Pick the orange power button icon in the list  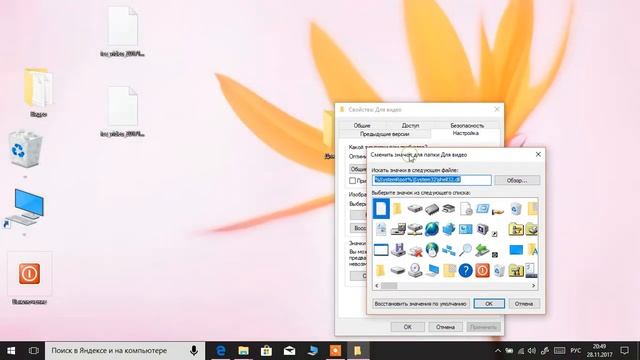tap(482, 270)
